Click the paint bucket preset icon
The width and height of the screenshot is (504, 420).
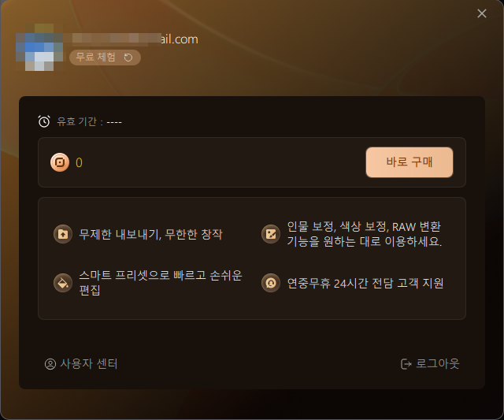tap(63, 283)
